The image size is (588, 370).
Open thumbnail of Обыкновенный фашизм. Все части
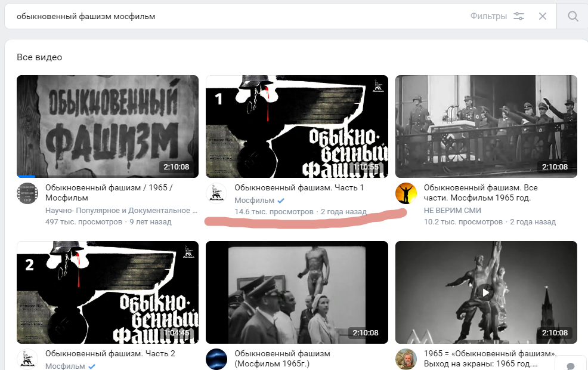[x=487, y=127]
